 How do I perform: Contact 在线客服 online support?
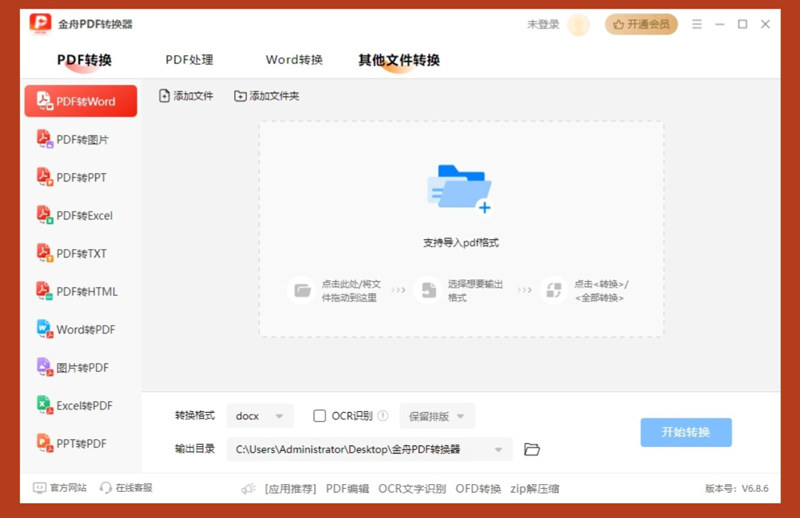click(126, 488)
